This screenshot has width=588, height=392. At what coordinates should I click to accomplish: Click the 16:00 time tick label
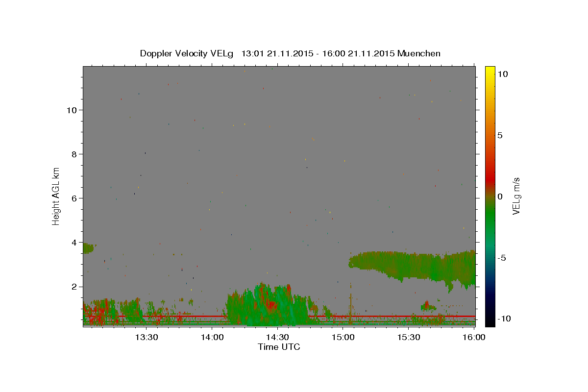click(474, 337)
